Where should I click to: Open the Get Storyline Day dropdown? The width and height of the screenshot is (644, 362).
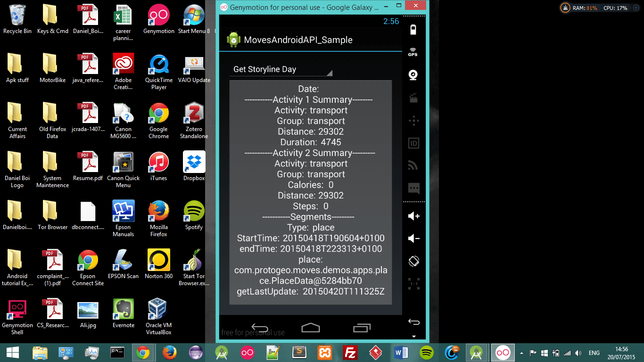coord(281,69)
